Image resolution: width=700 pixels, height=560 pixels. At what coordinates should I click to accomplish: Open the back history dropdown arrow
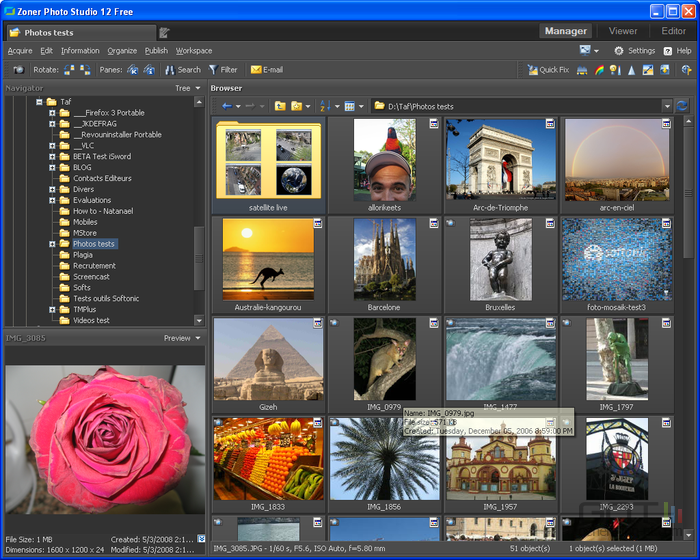click(238, 106)
